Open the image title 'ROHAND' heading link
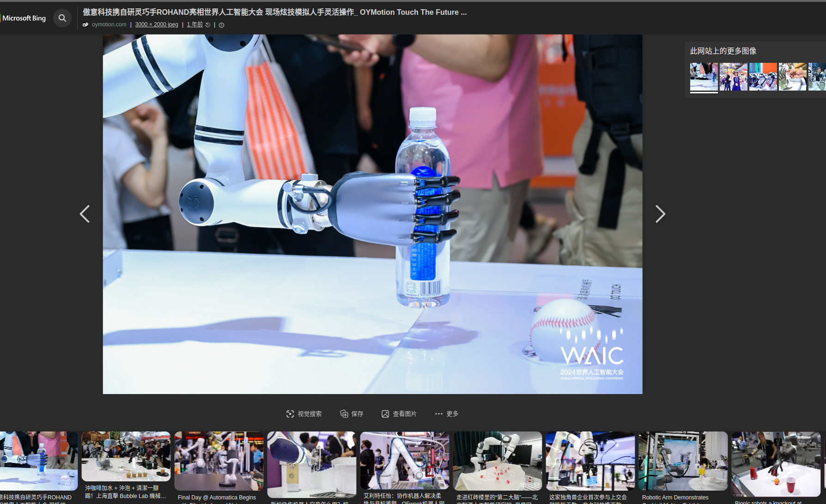 point(275,12)
